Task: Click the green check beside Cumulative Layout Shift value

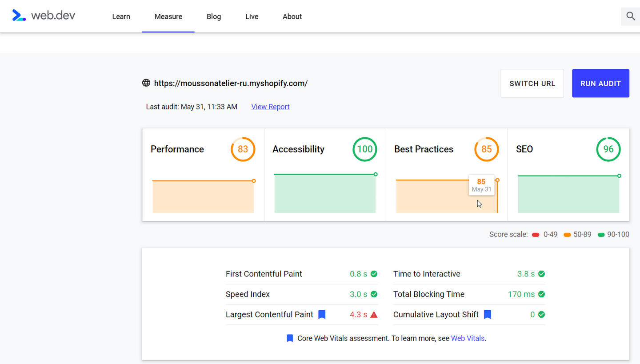Action: pyautogui.click(x=541, y=315)
